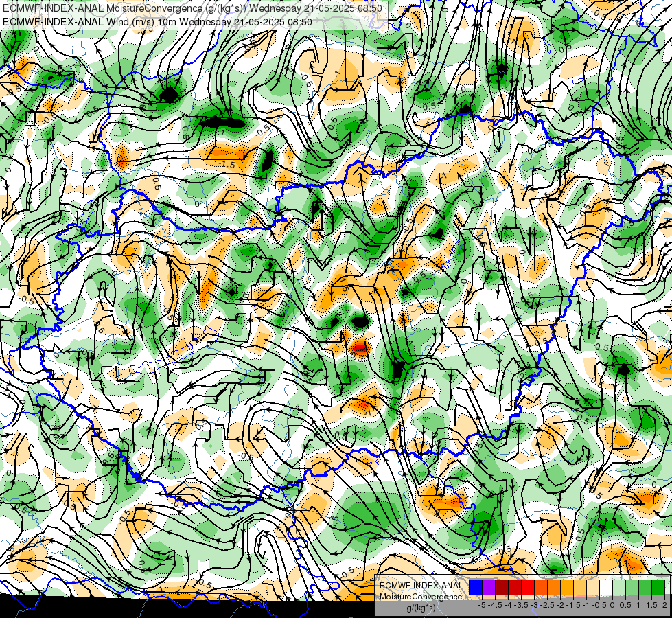Click the g/(kg*s) unit label in legend
The image size is (672, 618).
pos(421,608)
